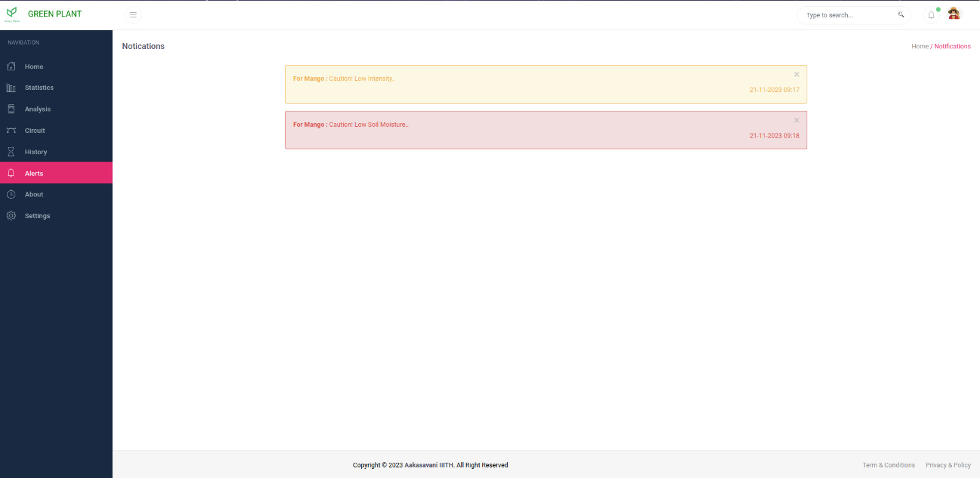The height and width of the screenshot is (478, 980).
Task: Click the Home house icon in the sidebar
Action: click(11, 66)
